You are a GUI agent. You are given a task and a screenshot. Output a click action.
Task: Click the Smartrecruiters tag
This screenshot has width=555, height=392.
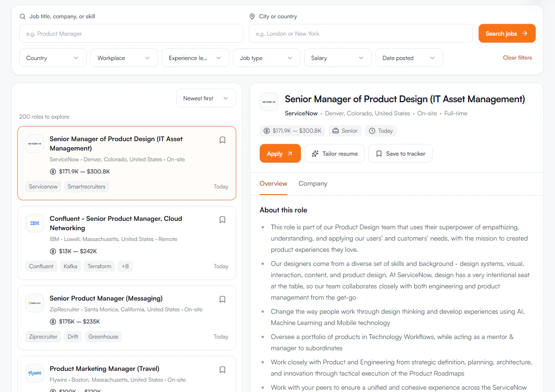point(86,187)
